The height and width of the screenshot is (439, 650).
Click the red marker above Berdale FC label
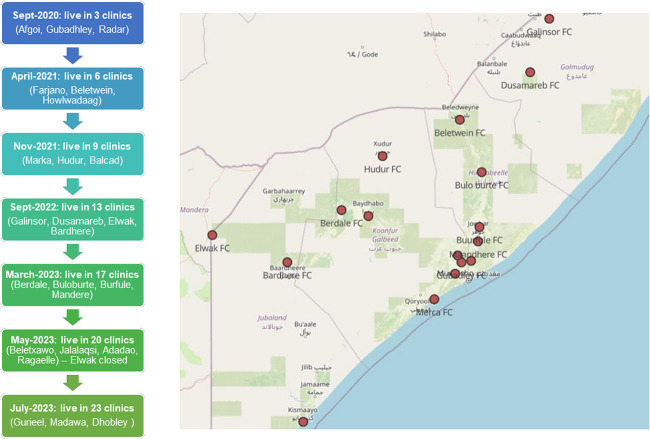341,210
